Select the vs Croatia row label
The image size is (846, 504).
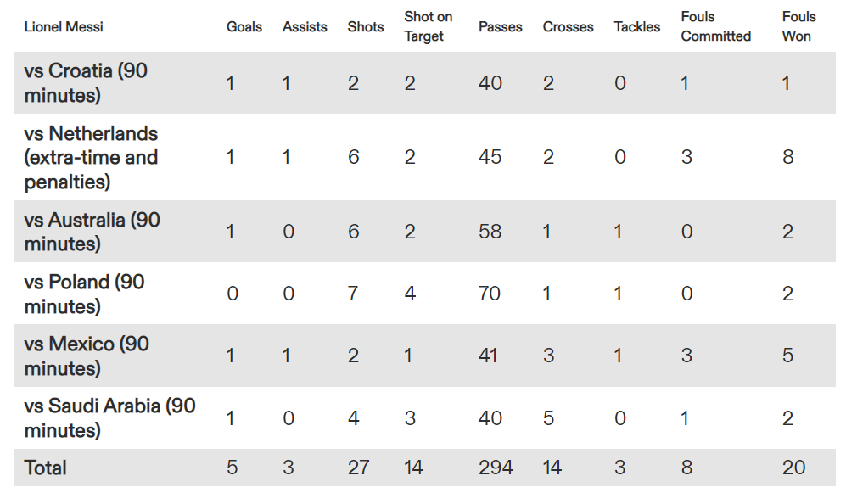[86, 82]
